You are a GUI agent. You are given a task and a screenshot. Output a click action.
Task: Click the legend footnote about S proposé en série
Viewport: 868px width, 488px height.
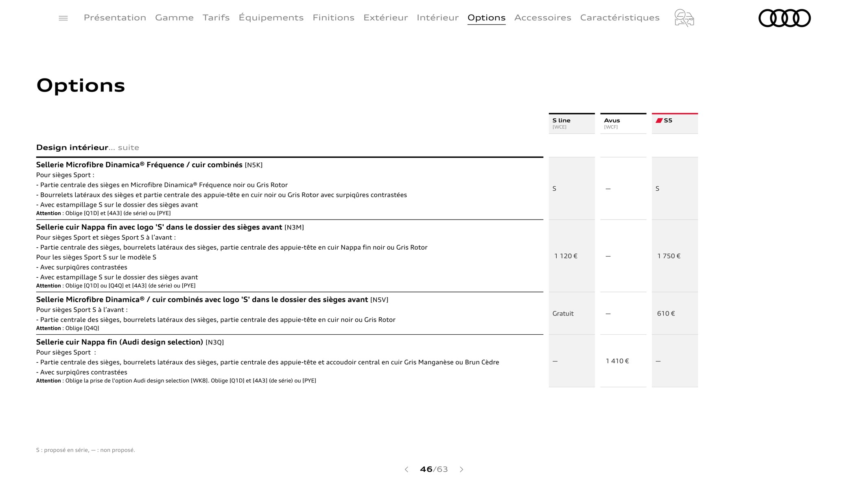(x=85, y=450)
